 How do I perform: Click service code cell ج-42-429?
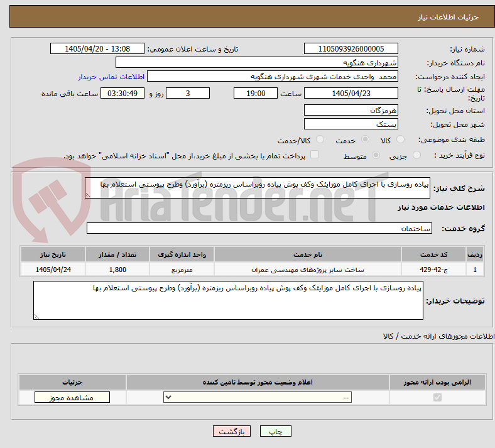434,270
